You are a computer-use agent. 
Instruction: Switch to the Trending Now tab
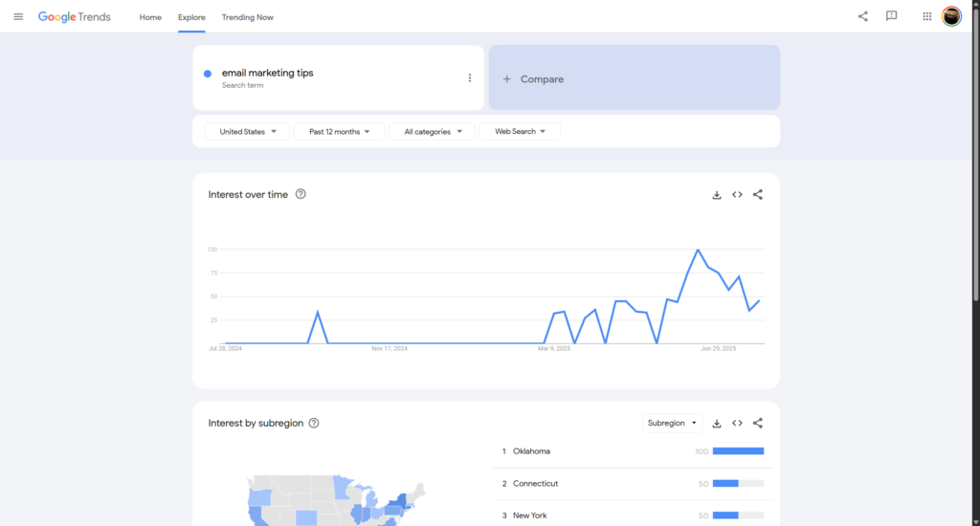[x=247, y=17]
